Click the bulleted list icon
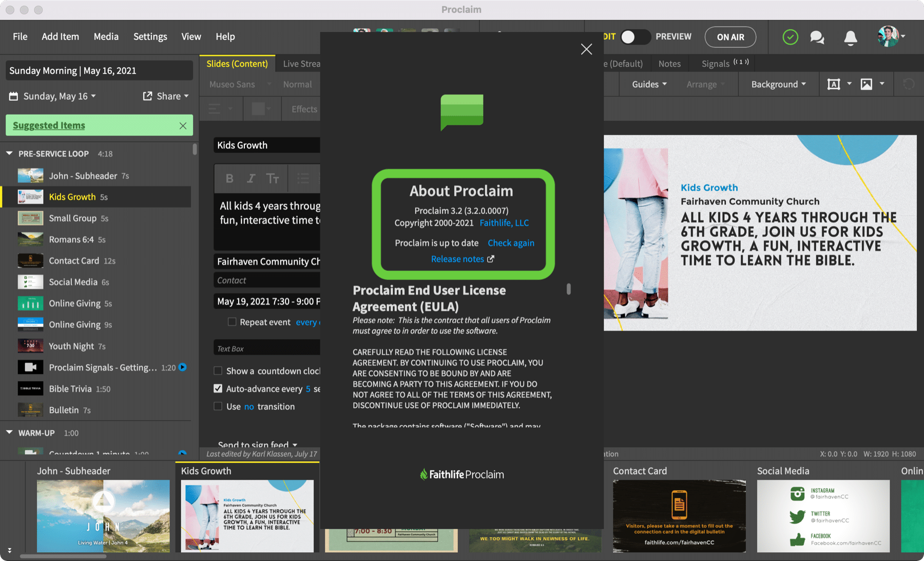This screenshot has width=924, height=561. 303,178
